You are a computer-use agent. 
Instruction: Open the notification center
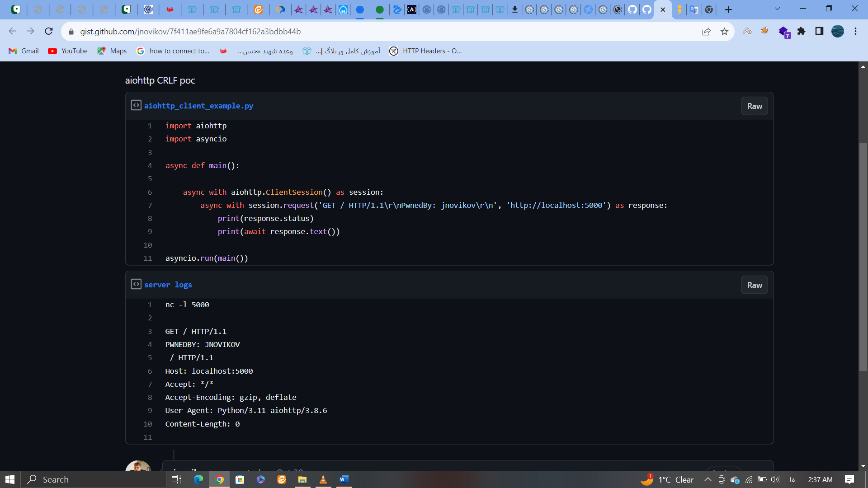click(x=849, y=479)
